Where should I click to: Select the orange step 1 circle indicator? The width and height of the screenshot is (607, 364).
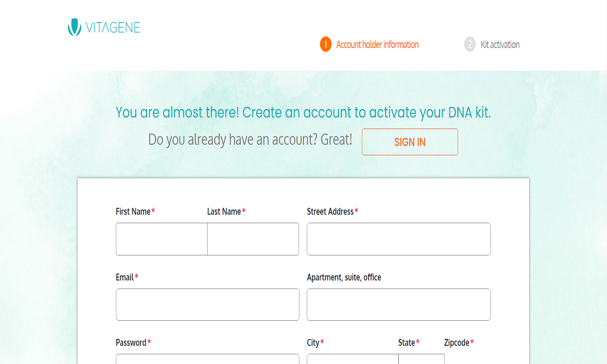[325, 44]
